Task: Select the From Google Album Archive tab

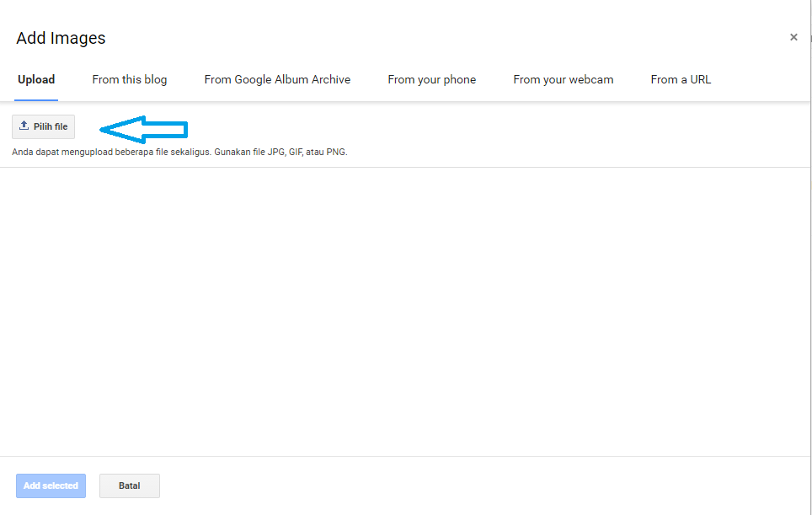Action: (277, 80)
